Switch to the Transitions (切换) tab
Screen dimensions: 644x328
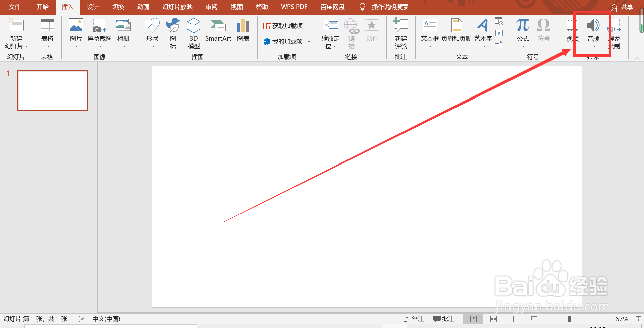click(118, 7)
